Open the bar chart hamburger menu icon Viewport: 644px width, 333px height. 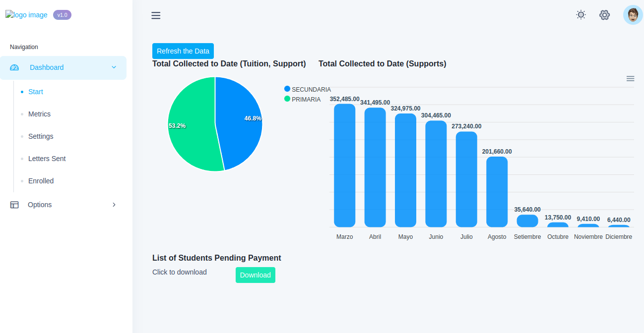tap(630, 79)
